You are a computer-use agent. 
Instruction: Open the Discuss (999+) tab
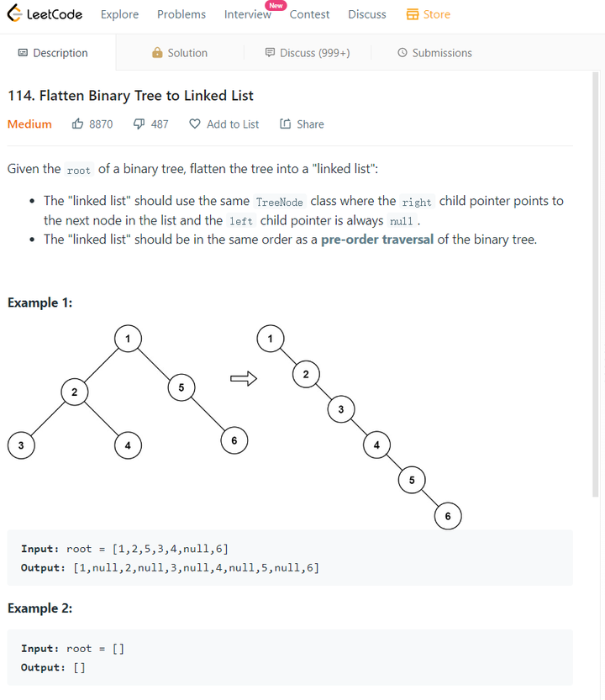click(x=308, y=53)
